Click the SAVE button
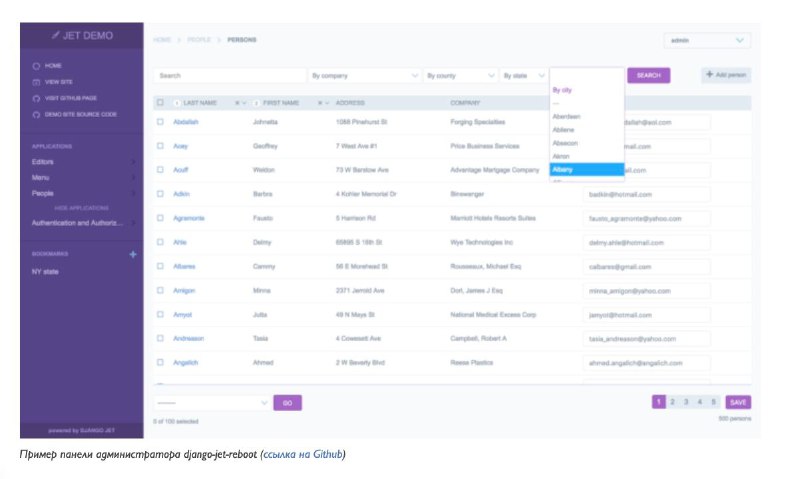The width and height of the screenshot is (800, 479). coord(738,402)
